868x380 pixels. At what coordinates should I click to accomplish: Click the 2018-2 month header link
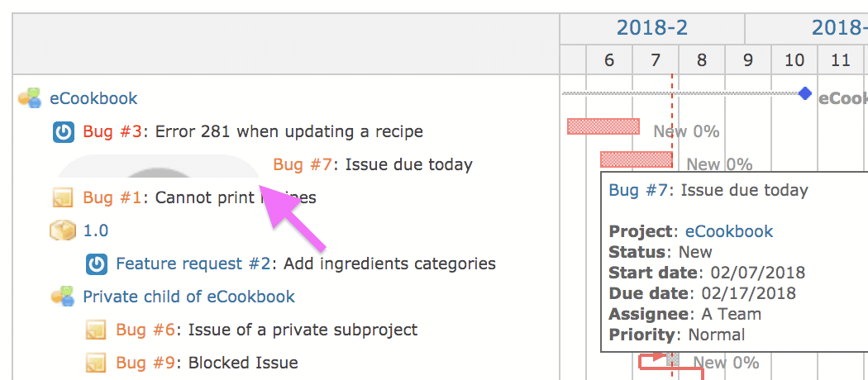pyautogui.click(x=652, y=27)
